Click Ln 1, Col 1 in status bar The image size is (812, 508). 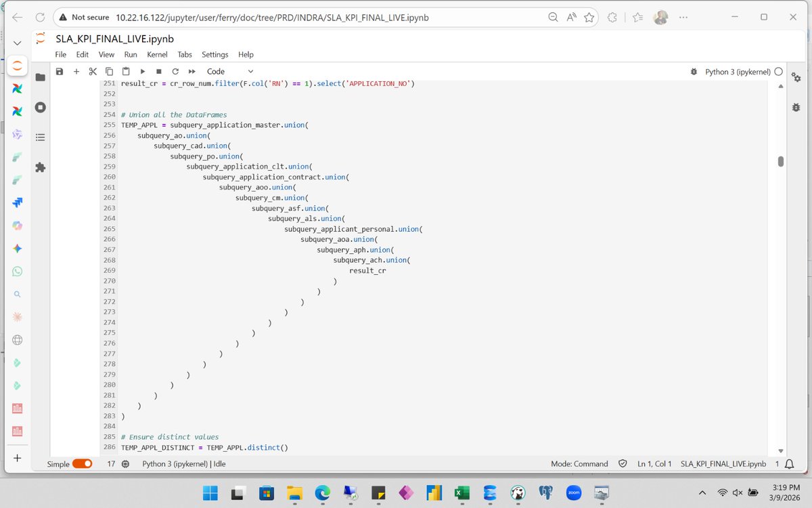[x=654, y=464]
